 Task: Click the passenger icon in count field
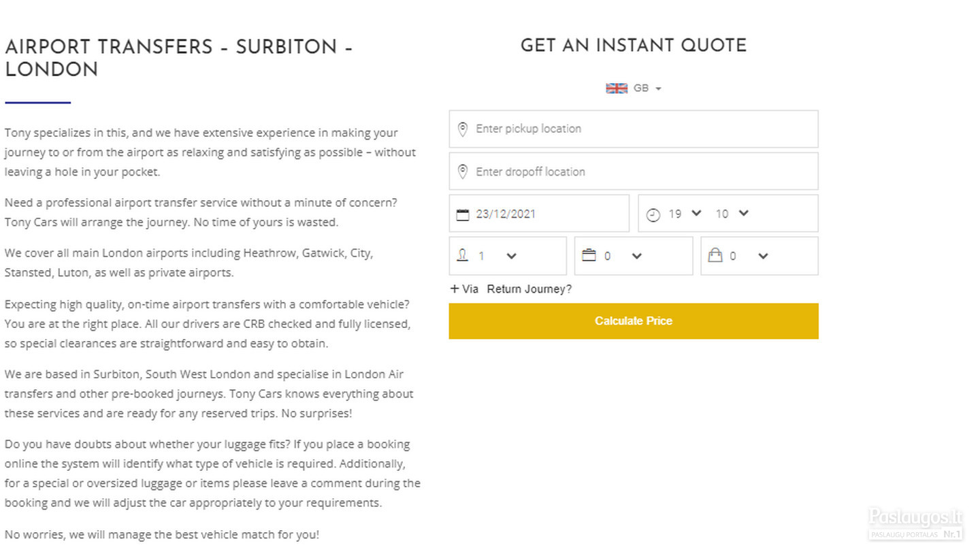(463, 255)
